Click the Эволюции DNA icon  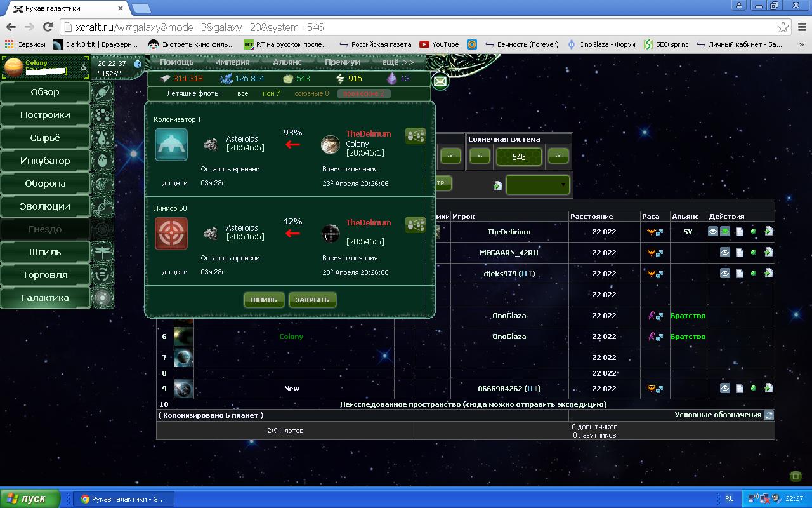102,207
